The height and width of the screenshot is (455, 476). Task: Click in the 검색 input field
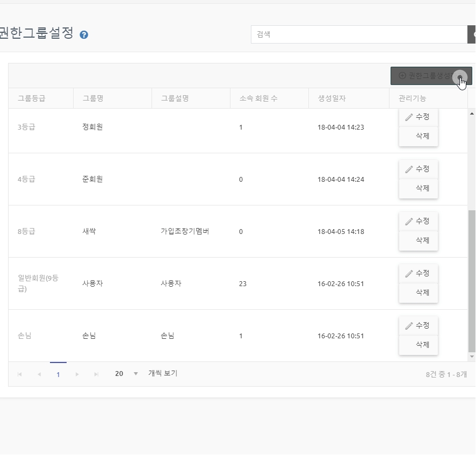click(359, 34)
